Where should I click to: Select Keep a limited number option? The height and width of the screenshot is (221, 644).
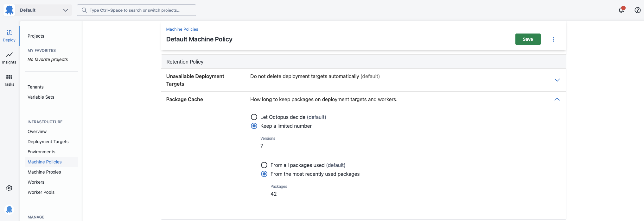(x=254, y=126)
